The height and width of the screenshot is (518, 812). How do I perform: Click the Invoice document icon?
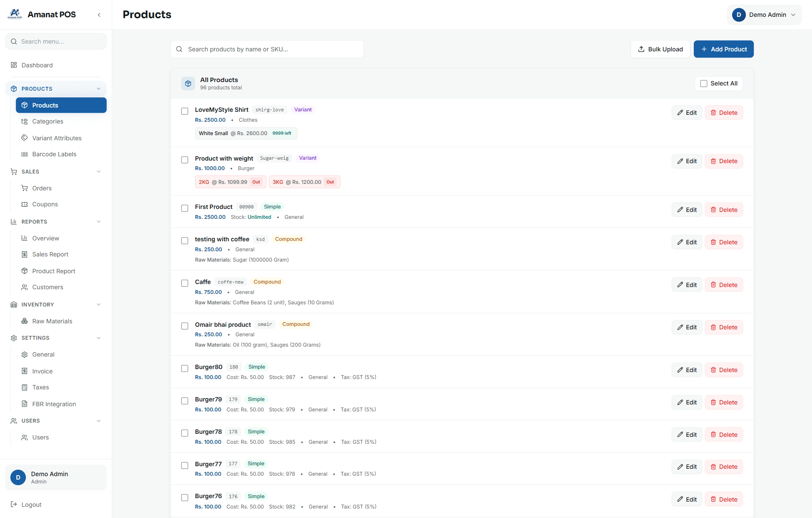click(x=25, y=371)
